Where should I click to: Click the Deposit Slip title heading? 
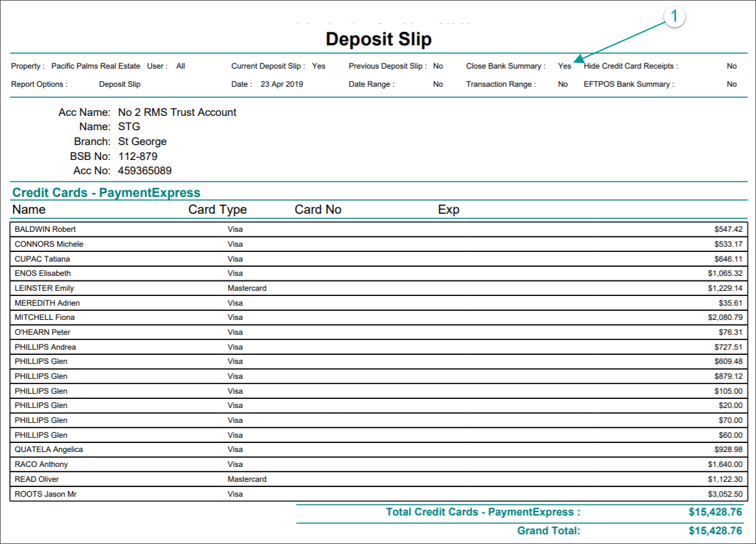tap(379, 39)
